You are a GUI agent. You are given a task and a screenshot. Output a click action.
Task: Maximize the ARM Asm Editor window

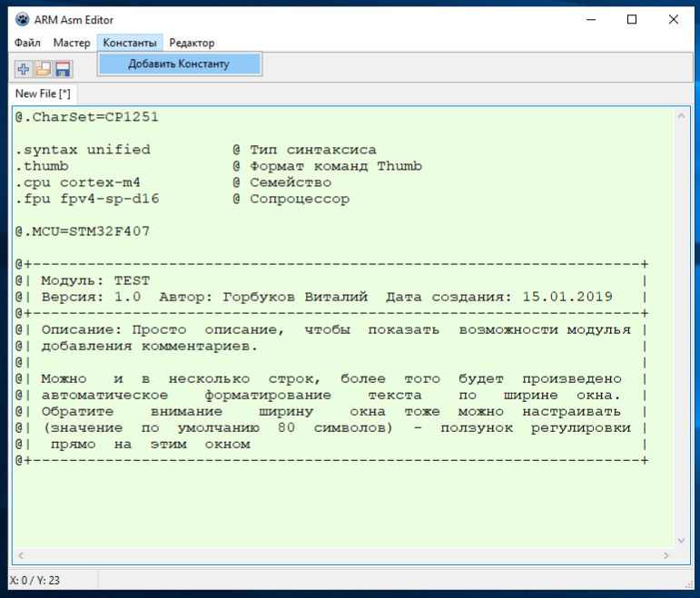tap(632, 20)
